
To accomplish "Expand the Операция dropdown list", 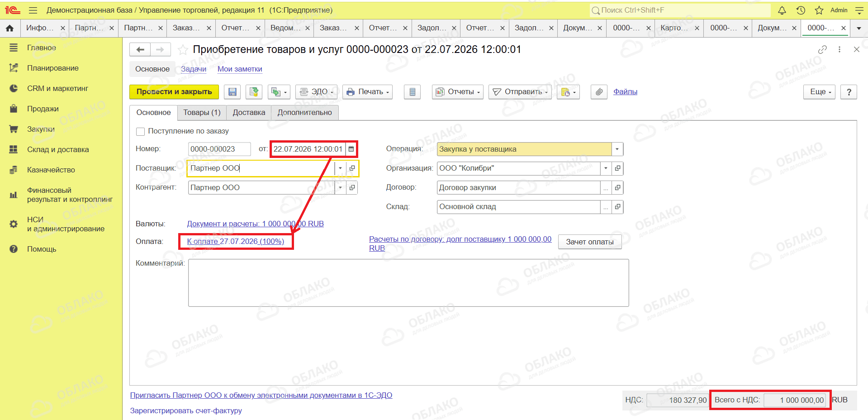I will pos(617,149).
